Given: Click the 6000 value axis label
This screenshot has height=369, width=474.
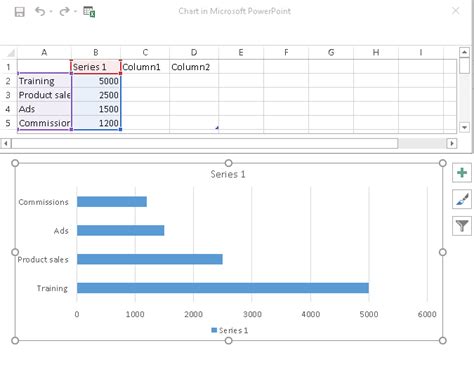Looking at the screenshot, I should coord(427,314).
